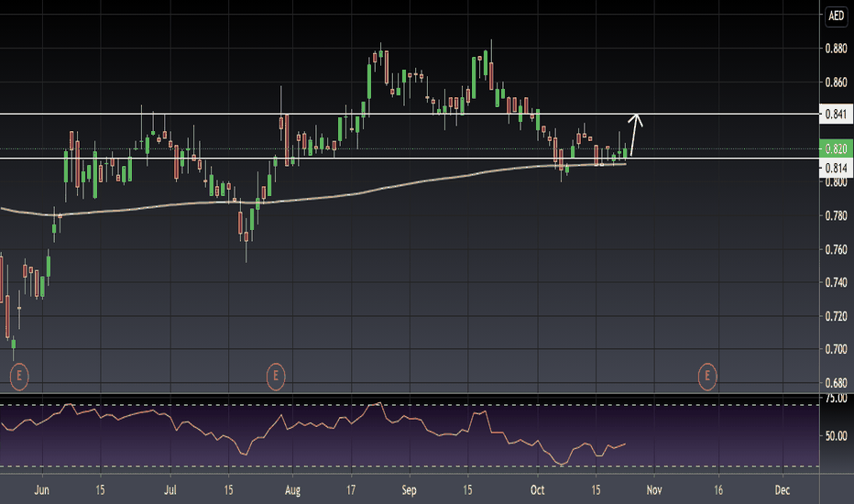Select horizontal line at 0.841 level
854x504 pixels.
(409, 114)
